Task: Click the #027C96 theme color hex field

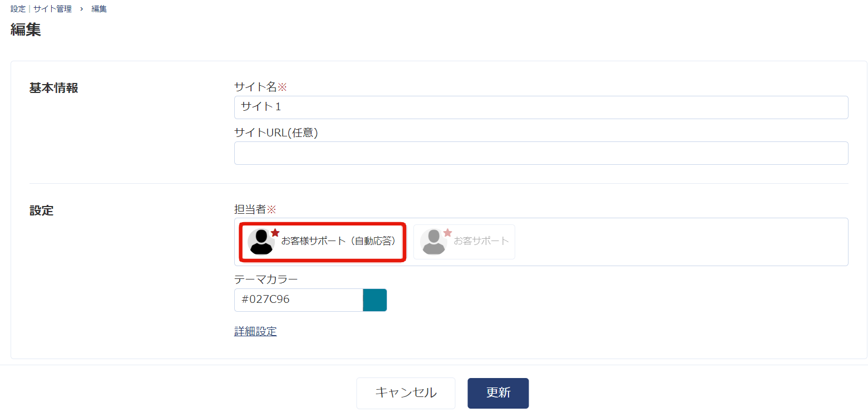Action: coord(298,300)
